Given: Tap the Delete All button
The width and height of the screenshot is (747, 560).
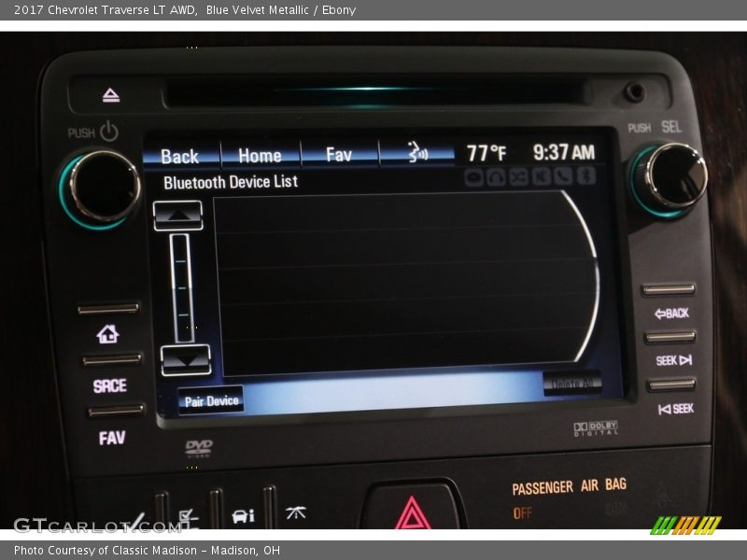Looking at the screenshot, I should click(x=571, y=384).
